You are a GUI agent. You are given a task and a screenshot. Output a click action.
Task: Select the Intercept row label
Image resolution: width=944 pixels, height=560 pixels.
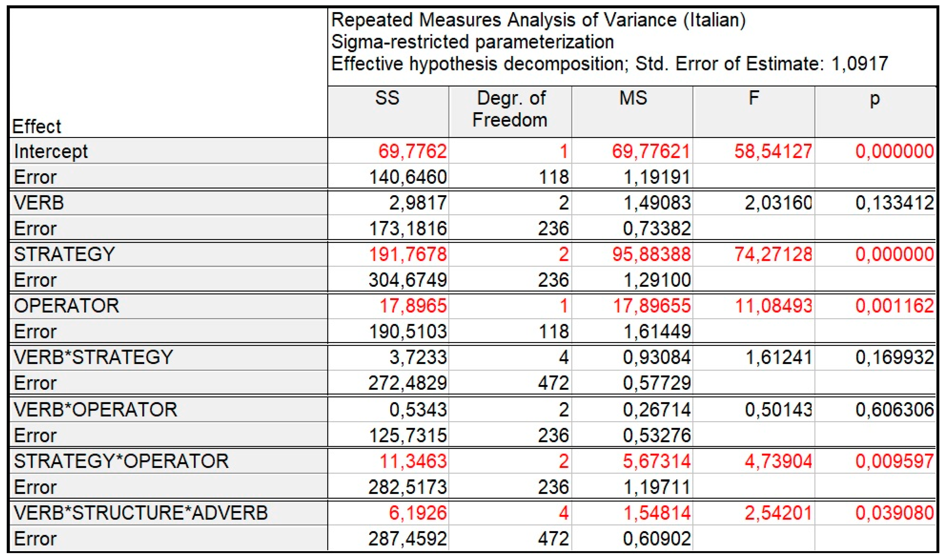click(51, 151)
